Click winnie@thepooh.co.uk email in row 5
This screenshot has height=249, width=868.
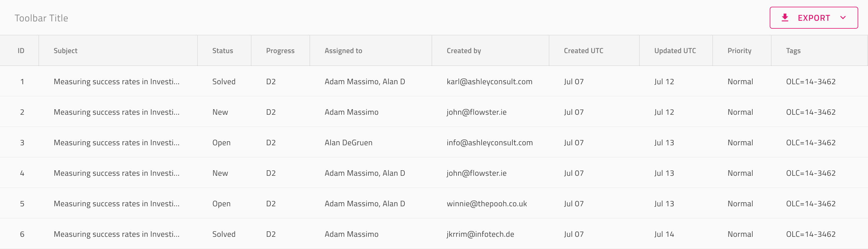coord(486,204)
